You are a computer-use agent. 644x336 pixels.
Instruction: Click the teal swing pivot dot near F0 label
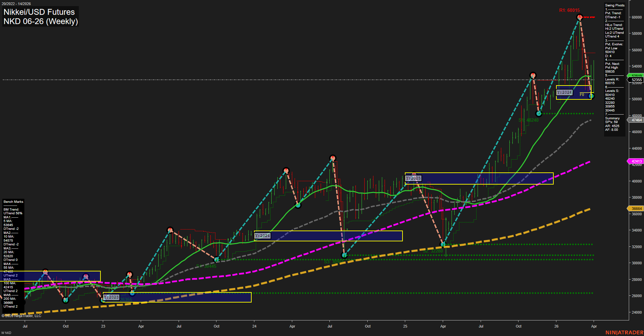point(591,96)
